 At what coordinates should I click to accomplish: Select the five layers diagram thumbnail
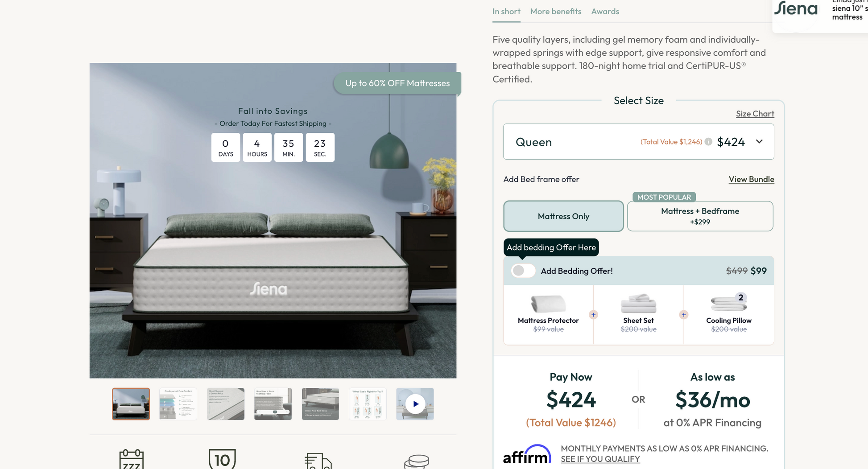(178, 404)
